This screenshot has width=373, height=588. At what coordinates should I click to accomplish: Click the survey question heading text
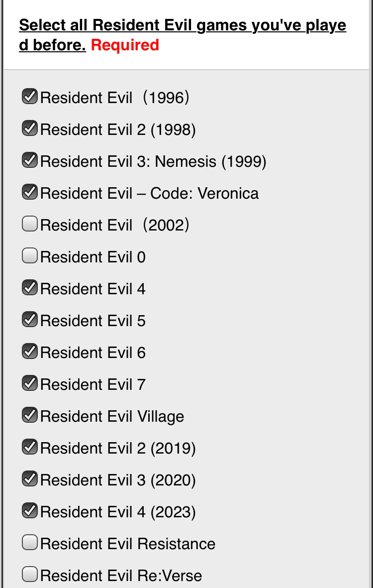pos(183,35)
